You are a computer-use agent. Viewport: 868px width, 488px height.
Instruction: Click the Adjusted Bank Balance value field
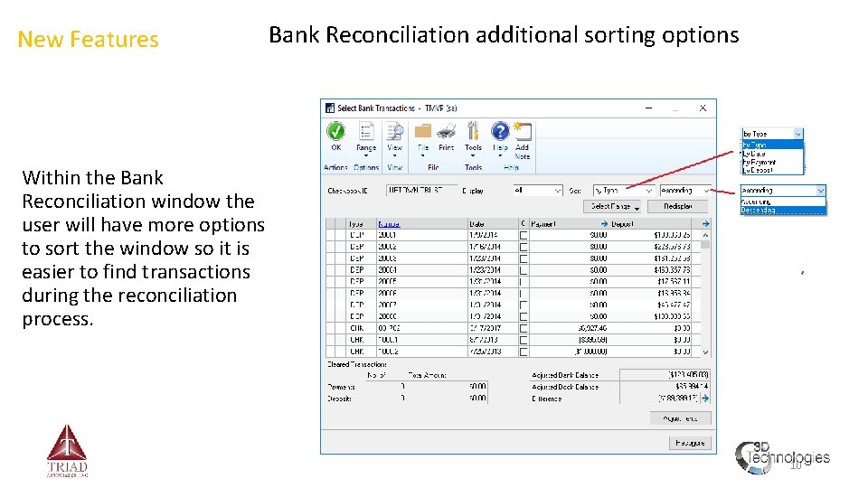click(665, 375)
